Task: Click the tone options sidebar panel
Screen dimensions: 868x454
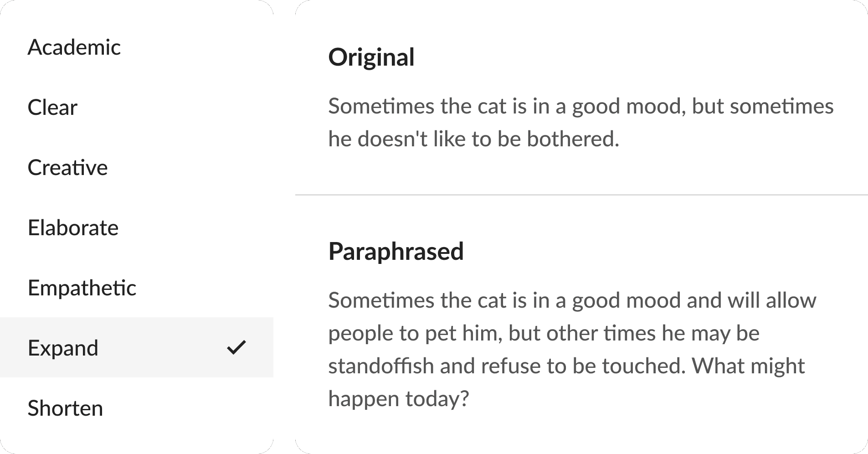Action: tap(137, 228)
